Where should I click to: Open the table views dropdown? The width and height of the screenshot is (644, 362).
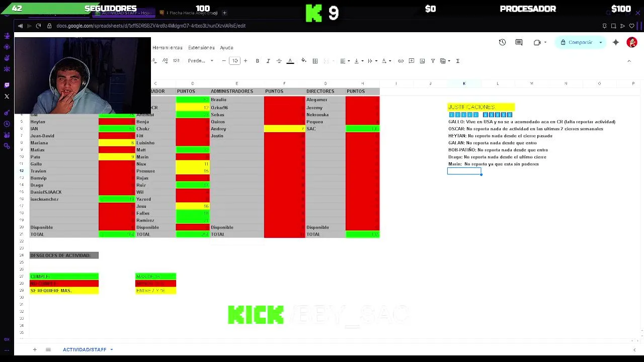(x=445, y=61)
